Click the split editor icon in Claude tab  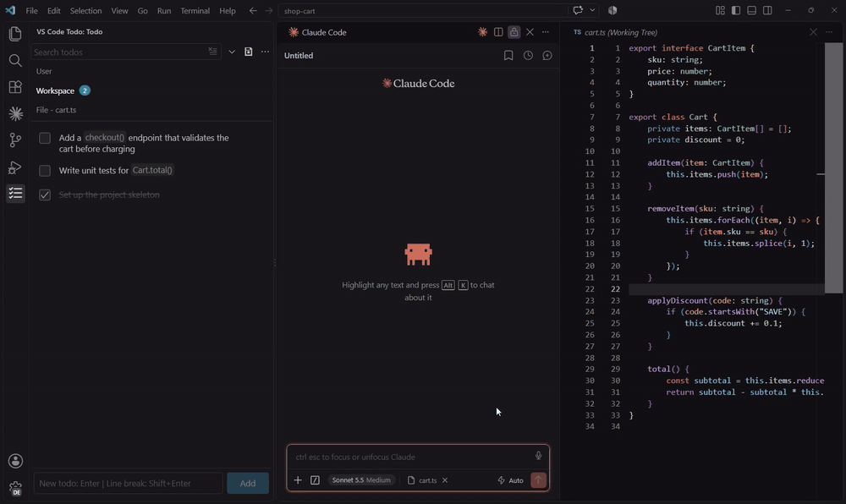(498, 32)
